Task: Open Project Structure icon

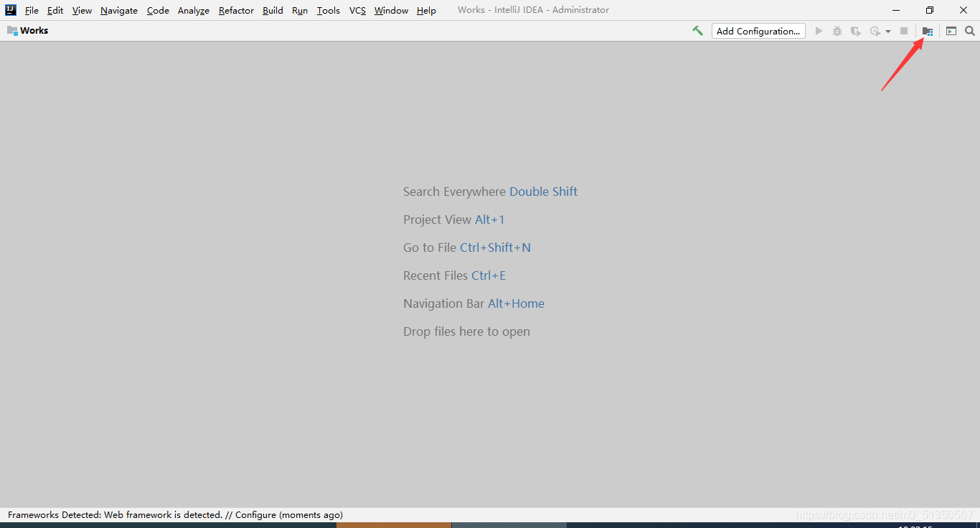Action: click(928, 31)
